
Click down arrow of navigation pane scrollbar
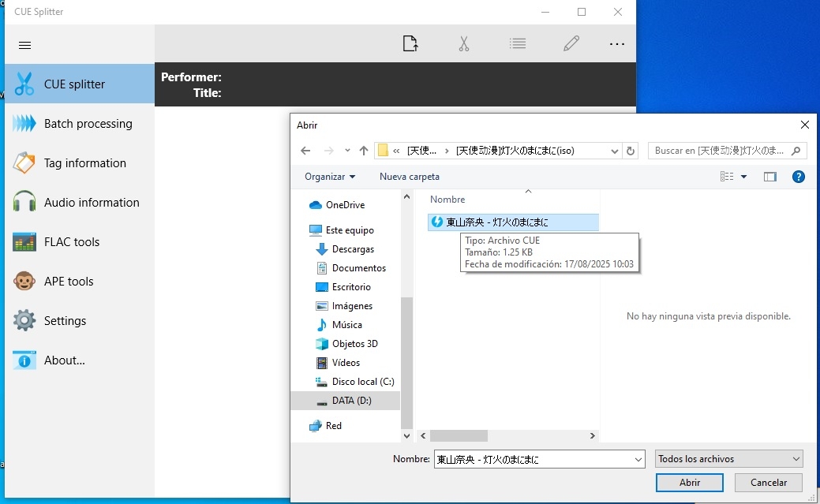coord(407,435)
